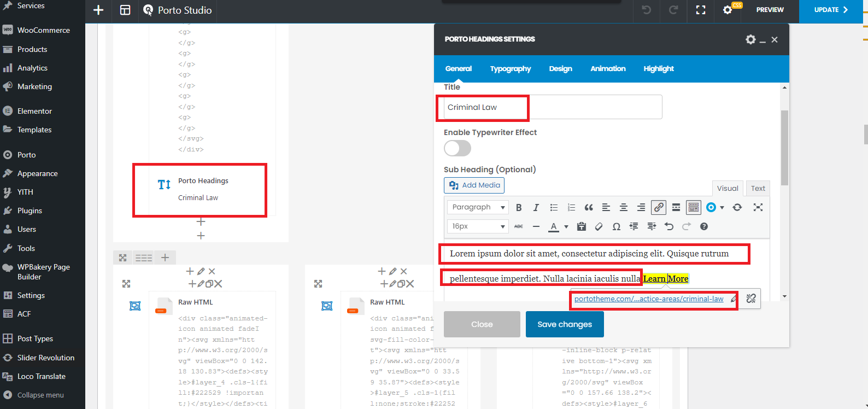Click Add Media button

click(x=474, y=185)
